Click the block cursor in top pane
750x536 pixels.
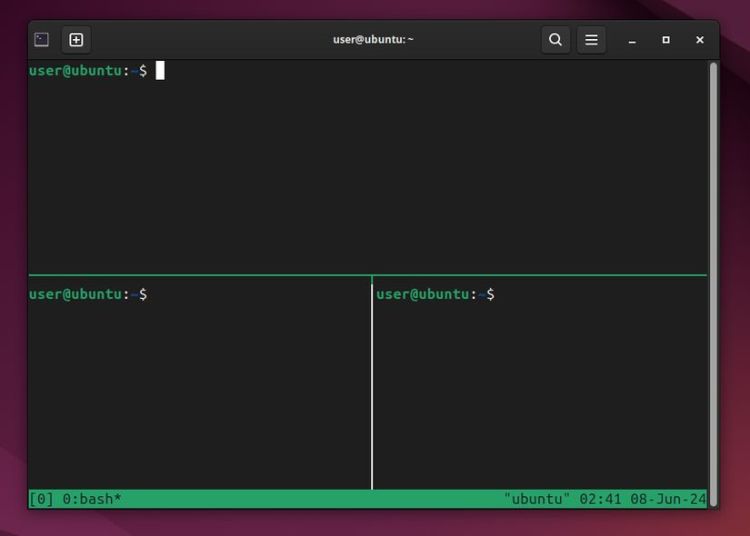coord(160,70)
